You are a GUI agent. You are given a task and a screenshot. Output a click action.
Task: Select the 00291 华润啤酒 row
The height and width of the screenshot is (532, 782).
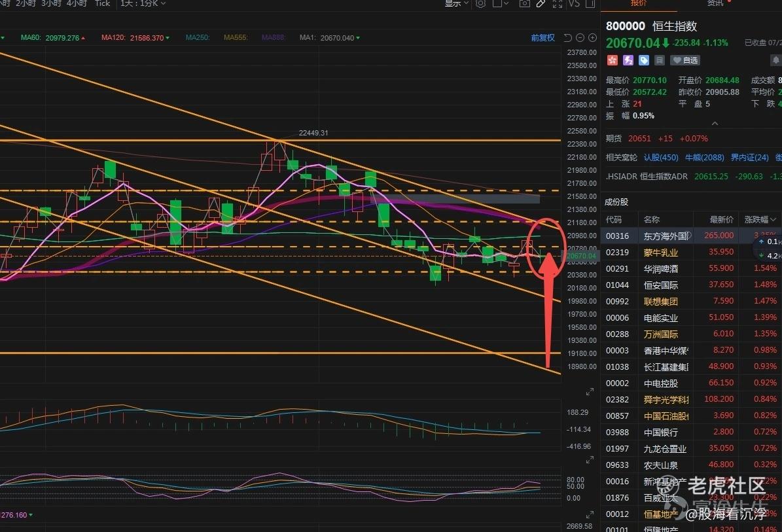pos(691,268)
